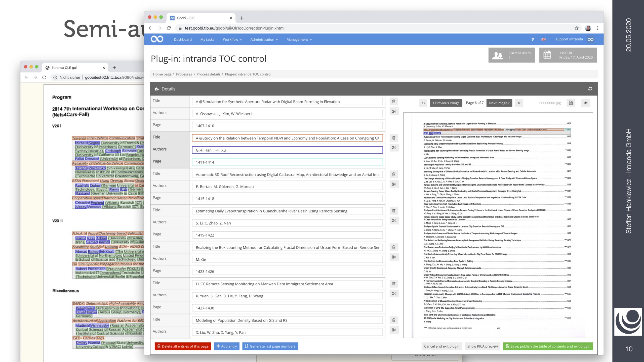Go to Processes breadcrumb
The height and width of the screenshot is (362, 644).
click(184, 74)
